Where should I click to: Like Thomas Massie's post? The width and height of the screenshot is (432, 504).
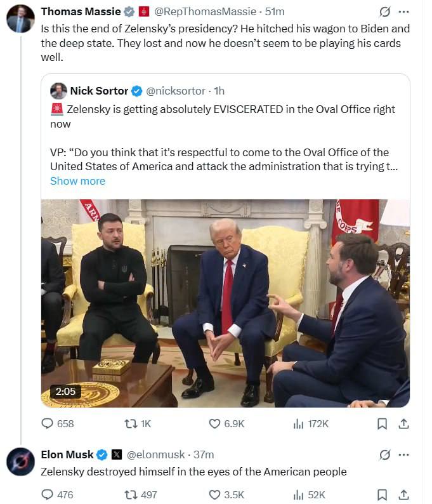[x=215, y=424]
